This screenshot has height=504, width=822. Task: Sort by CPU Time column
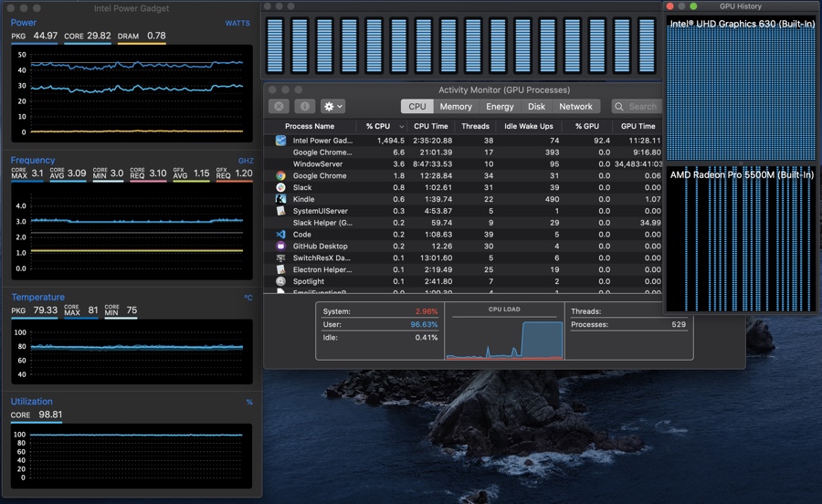click(430, 126)
